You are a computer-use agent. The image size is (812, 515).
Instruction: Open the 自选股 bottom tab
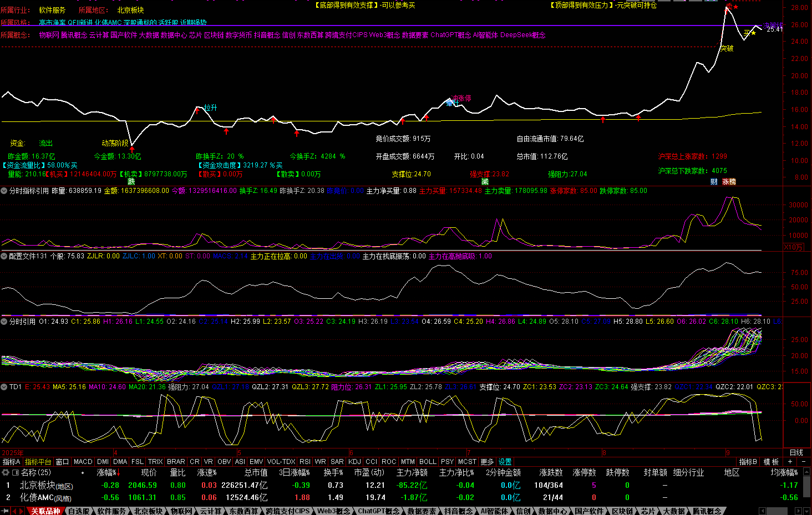pyautogui.click(x=79, y=511)
